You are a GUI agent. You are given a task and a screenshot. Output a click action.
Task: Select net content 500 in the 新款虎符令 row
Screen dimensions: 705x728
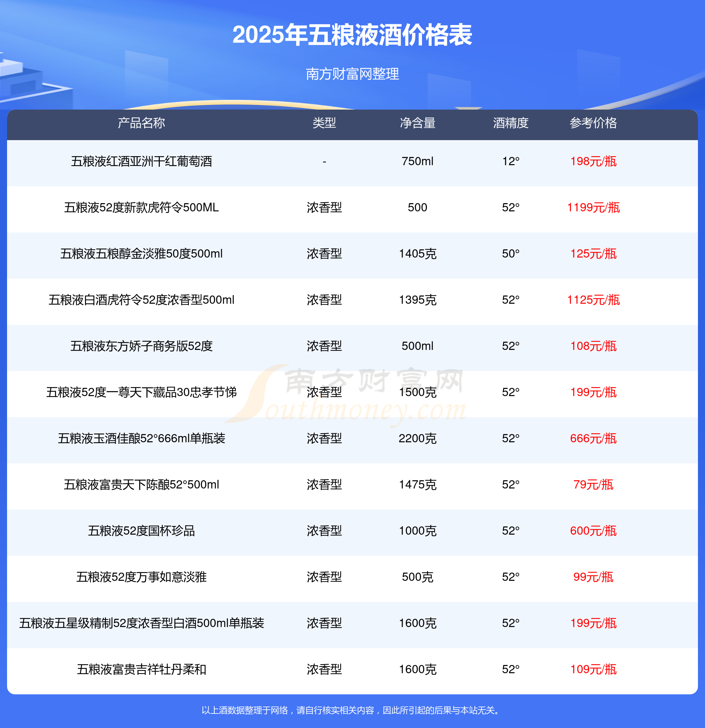[x=418, y=207]
